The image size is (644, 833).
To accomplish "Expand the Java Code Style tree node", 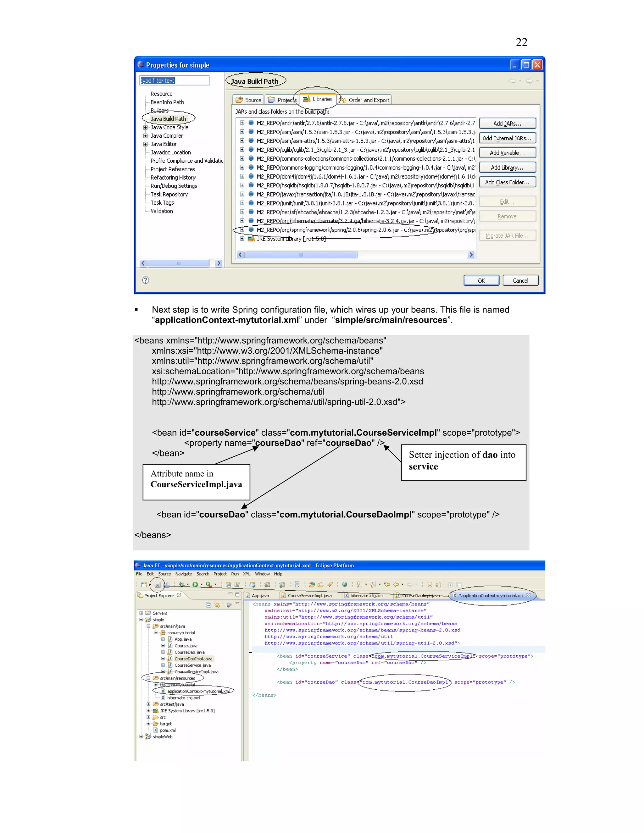I will pyautogui.click(x=145, y=127).
